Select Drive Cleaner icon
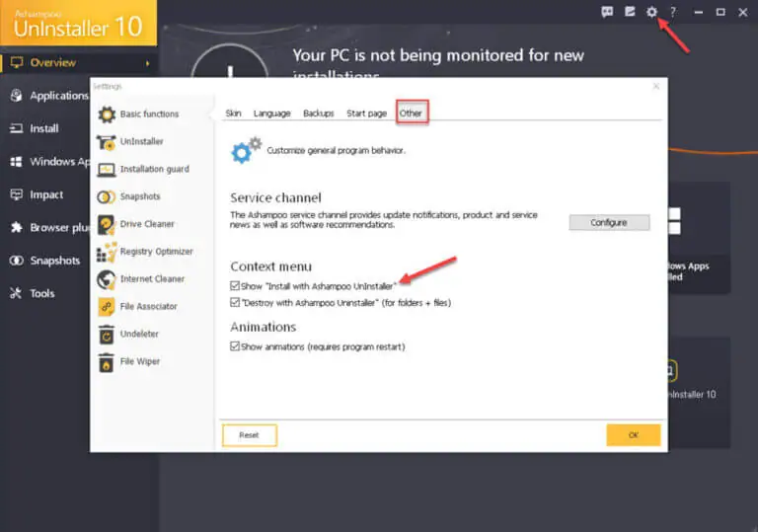The image size is (758, 532). coord(107,224)
